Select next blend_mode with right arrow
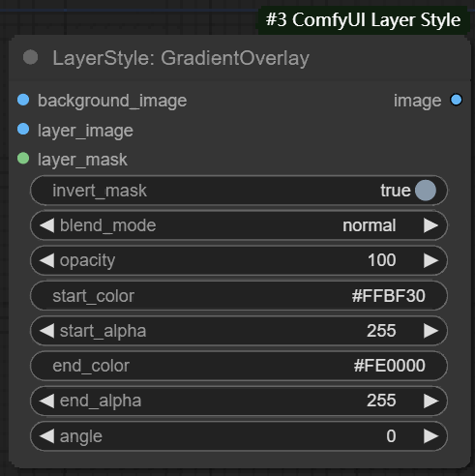Image resolution: width=475 pixels, height=476 pixels. (x=430, y=225)
